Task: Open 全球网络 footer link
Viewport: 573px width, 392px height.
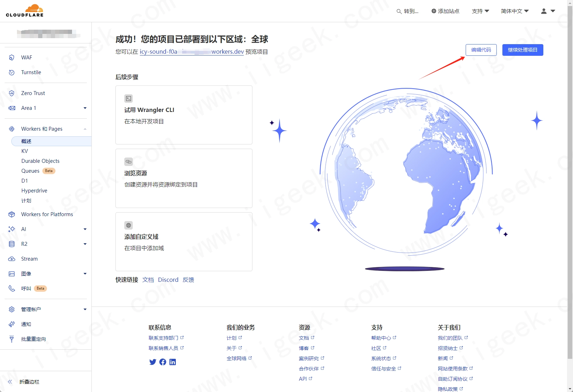Action: 239,358
